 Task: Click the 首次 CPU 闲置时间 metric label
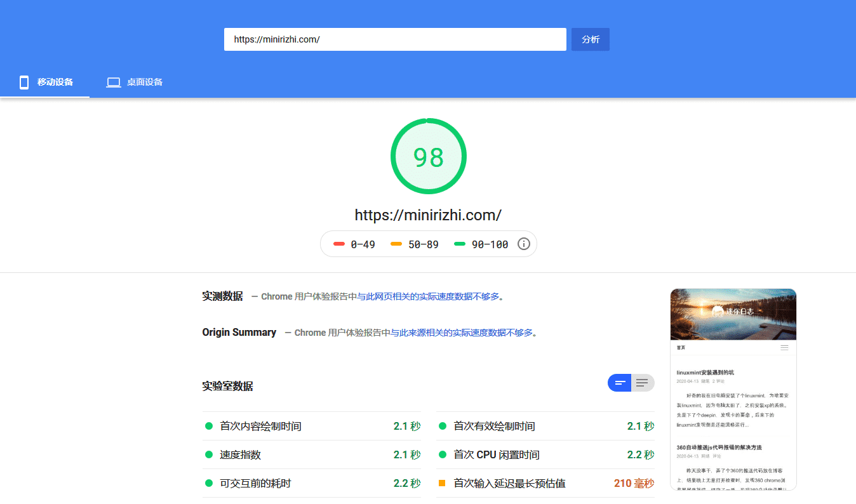pos(497,454)
